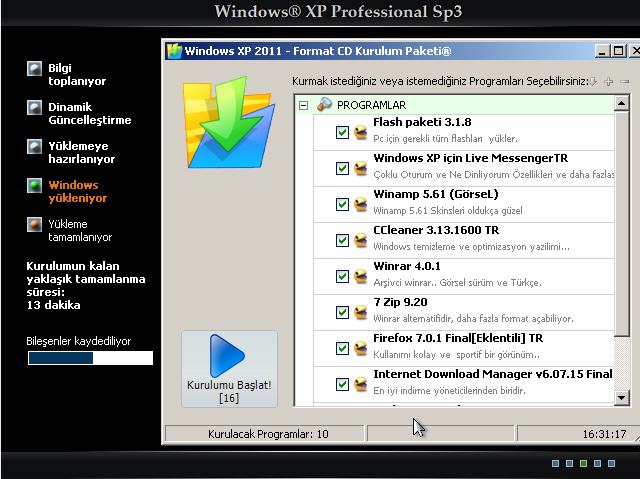Uncheck the 7 Zip 9.20 checkbox
The image size is (640, 479).
(x=342, y=312)
